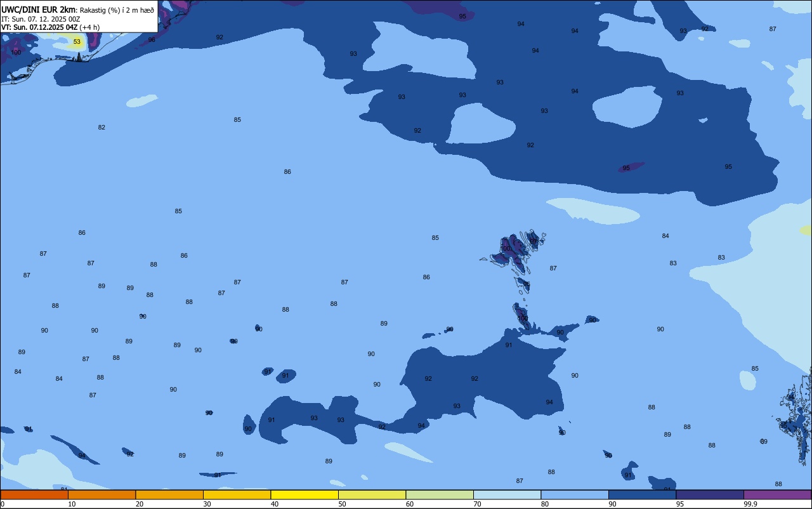Click the '10' legend scale label
Viewport: 812px width, 509px height.
tap(72, 504)
